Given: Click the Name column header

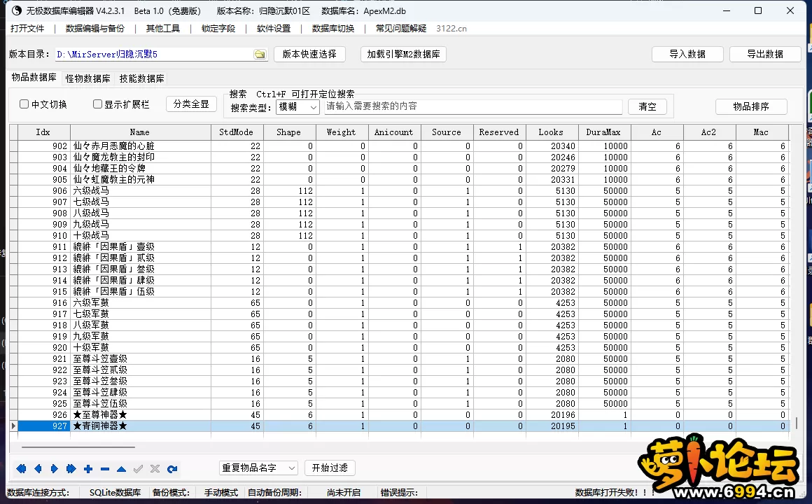Looking at the screenshot, I should [x=140, y=132].
